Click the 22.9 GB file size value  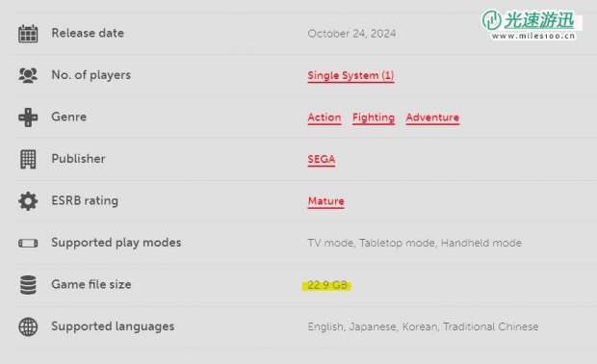(x=327, y=285)
